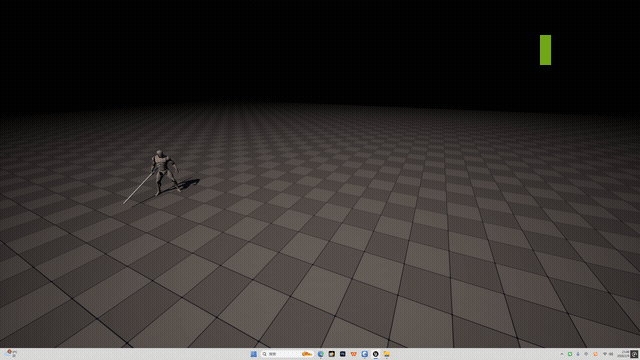Expand the hidden system tray icons chevron
Screen dimensions: 640x360
click(562, 354)
